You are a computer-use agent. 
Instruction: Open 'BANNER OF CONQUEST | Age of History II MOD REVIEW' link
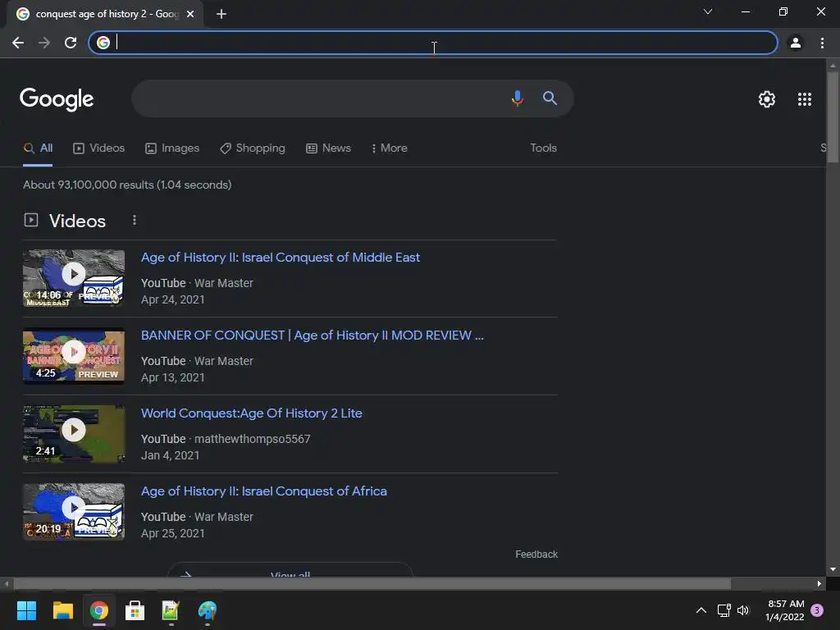point(313,336)
